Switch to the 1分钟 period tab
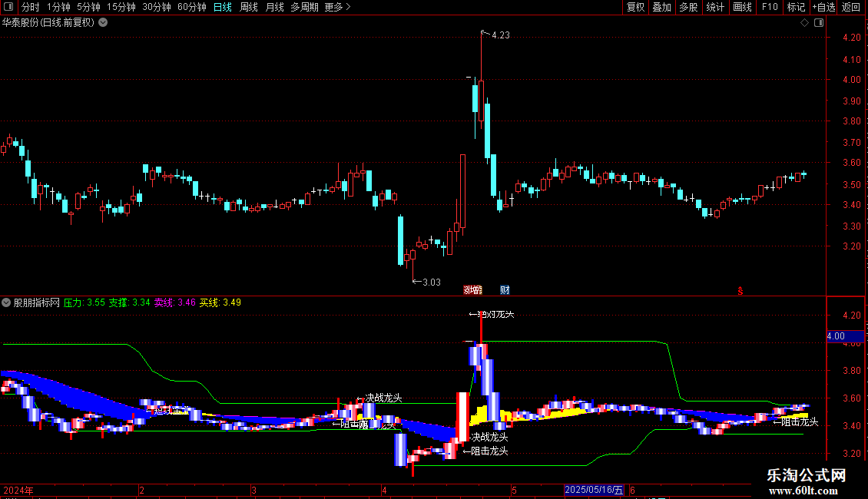The width and height of the screenshot is (868, 499). pos(58,7)
